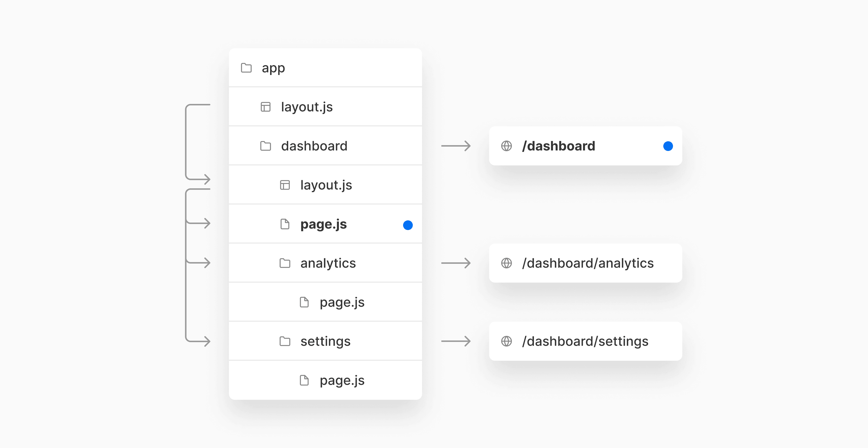Click the blue dot in the /dashboard card

668,146
